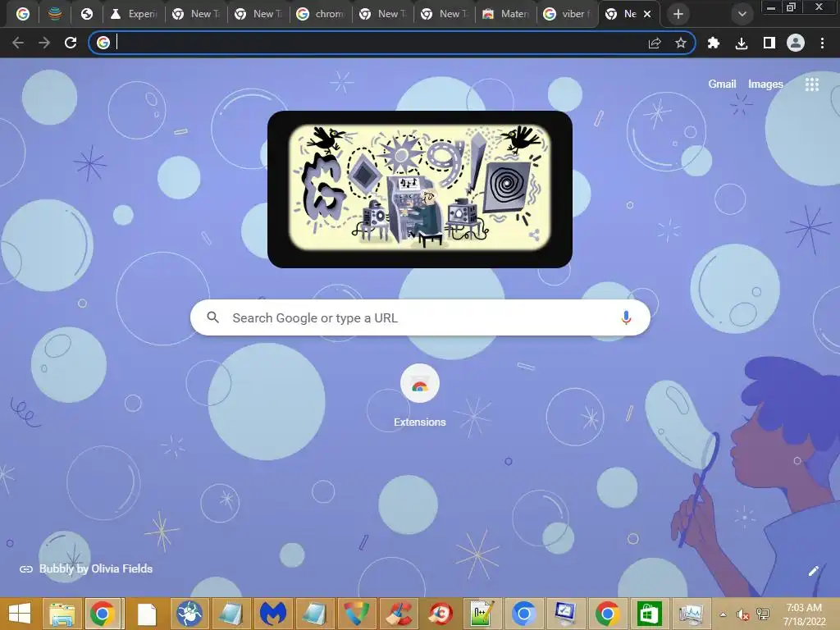Image resolution: width=840 pixels, height=630 pixels.
Task: Open Windows Store from taskbar
Action: tap(649, 614)
